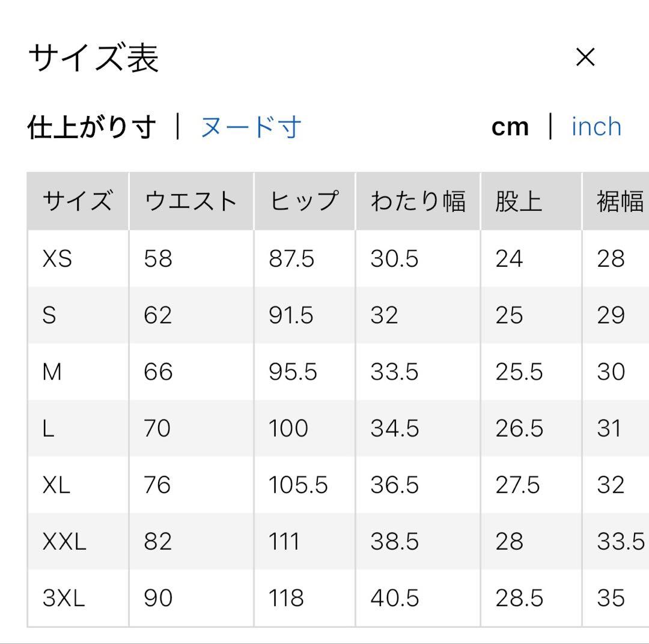The width and height of the screenshot is (649, 644).
Task: Click the わたり幅 column header
Action: [418, 201]
